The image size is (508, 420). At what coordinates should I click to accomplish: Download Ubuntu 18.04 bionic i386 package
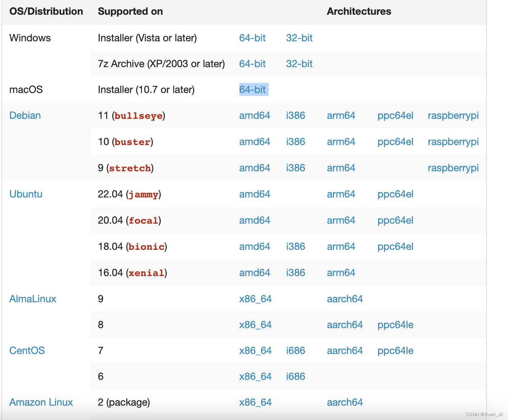[x=296, y=247]
